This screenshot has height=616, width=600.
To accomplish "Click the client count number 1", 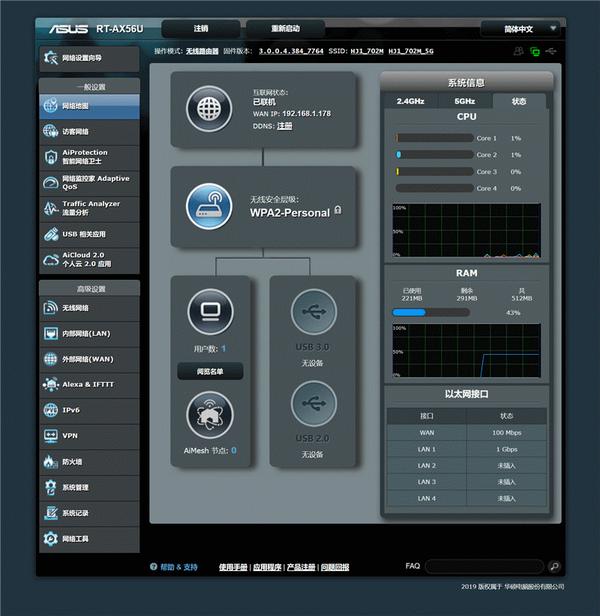I will click(x=224, y=348).
